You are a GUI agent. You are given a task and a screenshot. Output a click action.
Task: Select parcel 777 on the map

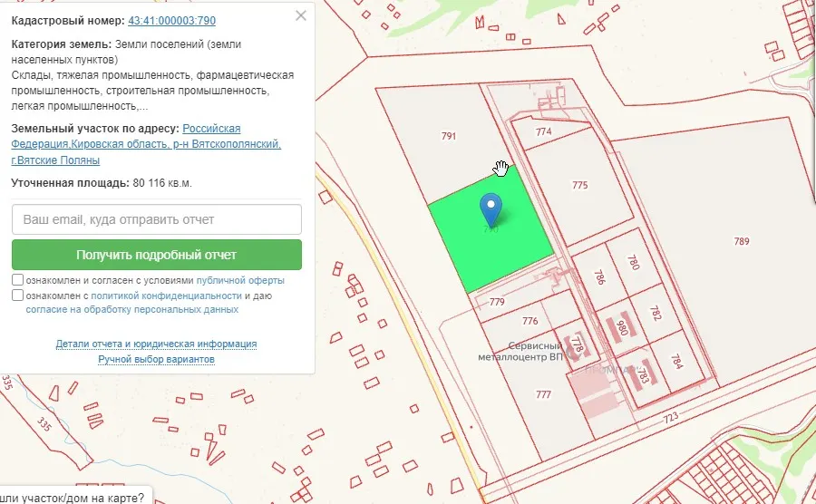(543, 395)
